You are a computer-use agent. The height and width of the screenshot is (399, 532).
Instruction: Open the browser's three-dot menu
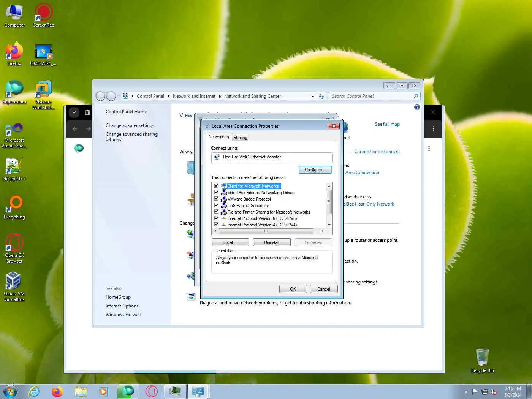433,129
